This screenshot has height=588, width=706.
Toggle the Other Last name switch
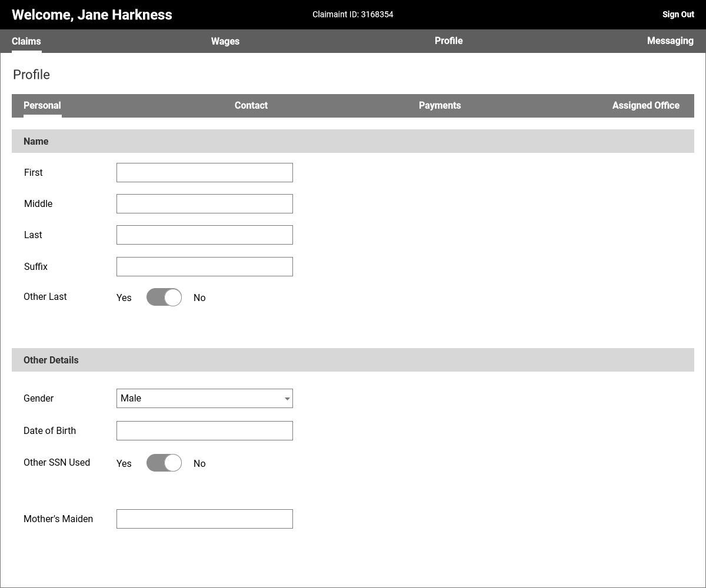tap(164, 298)
